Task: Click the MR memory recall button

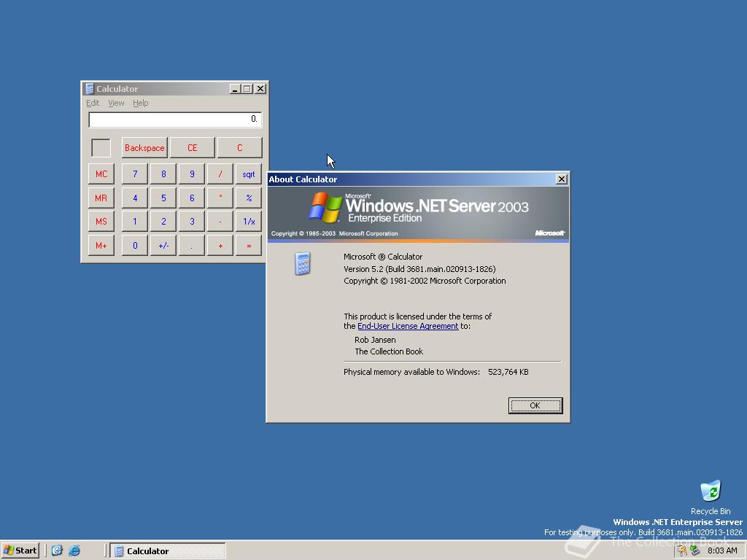Action: click(x=101, y=198)
